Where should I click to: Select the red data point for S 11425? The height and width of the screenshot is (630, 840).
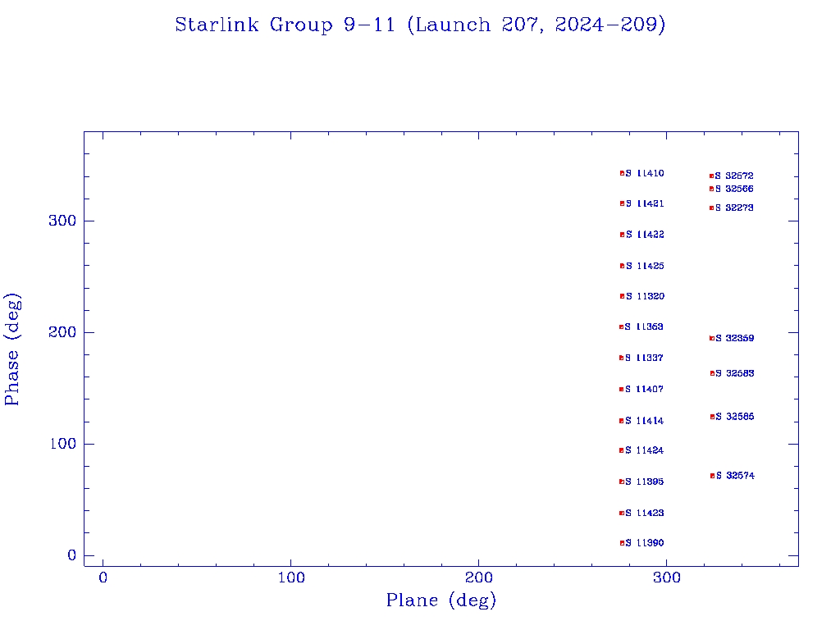(622, 267)
